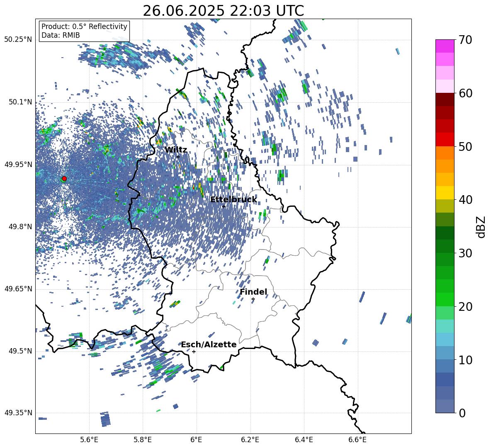Click the 50.25°N latitude label
491x448 pixels.
click(18, 40)
